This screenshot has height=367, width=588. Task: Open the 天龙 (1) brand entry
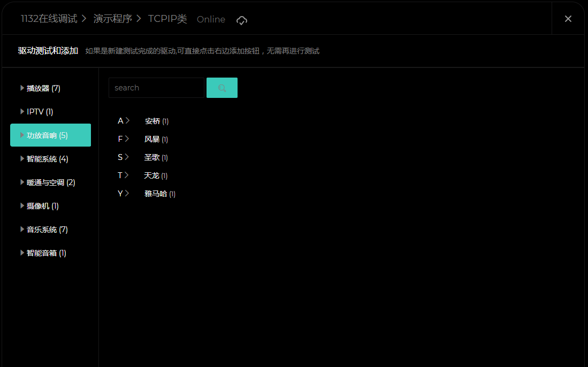[x=156, y=175]
